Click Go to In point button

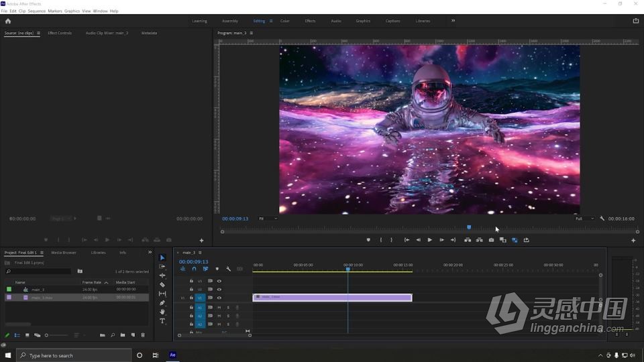(x=407, y=240)
